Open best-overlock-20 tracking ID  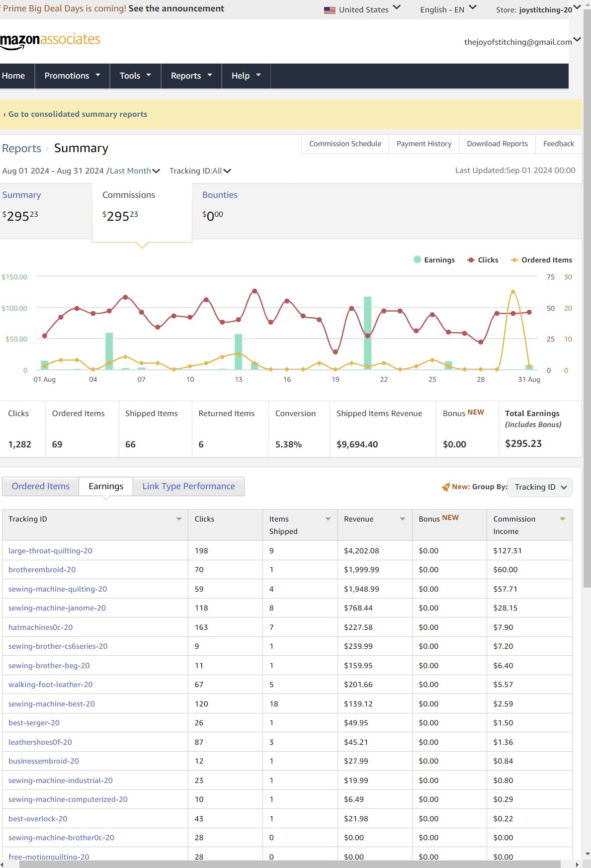tap(38, 819)
